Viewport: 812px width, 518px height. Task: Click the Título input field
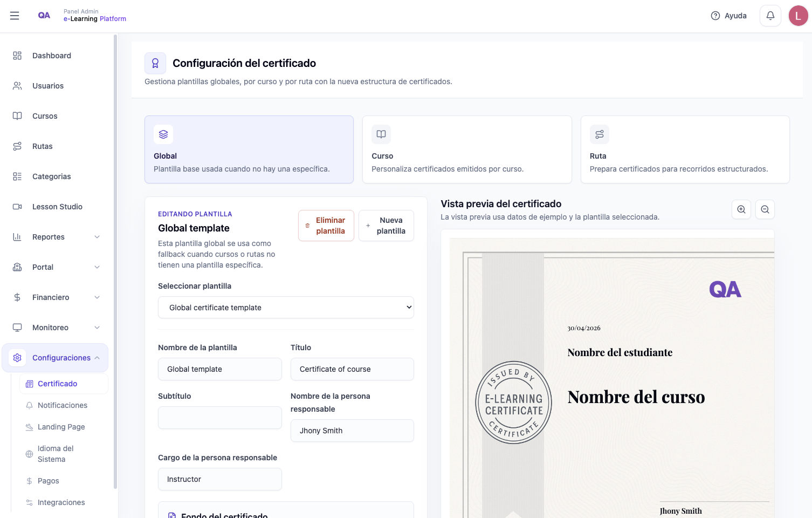pos(352,369)
